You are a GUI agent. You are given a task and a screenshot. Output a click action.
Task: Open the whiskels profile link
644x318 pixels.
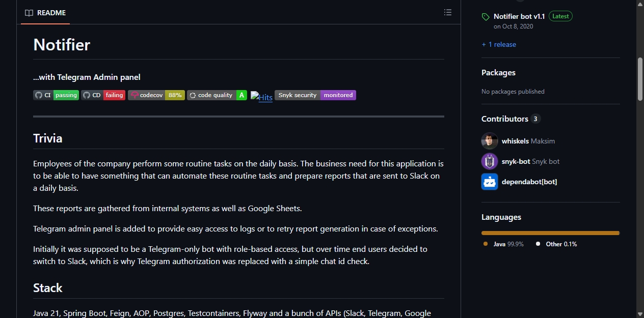[x=515, y=141]
